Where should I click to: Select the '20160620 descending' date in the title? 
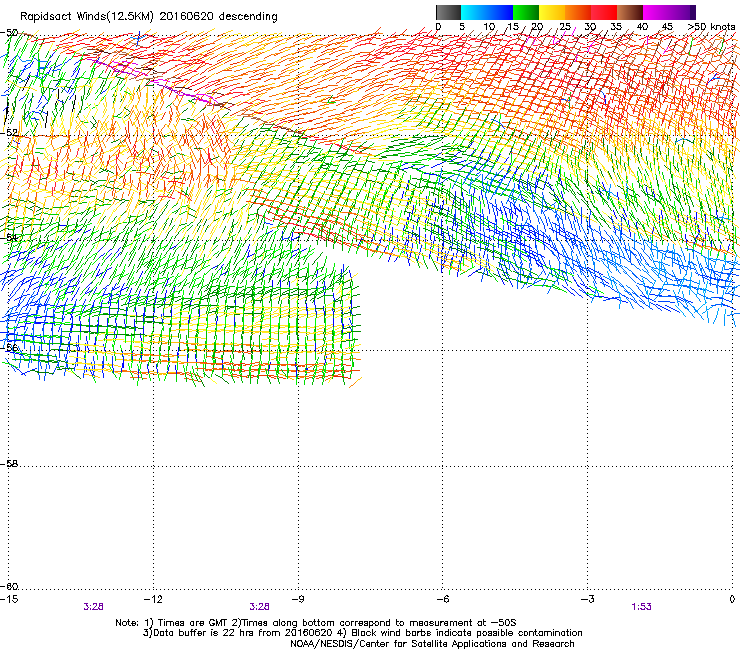[x=219, y=17]
